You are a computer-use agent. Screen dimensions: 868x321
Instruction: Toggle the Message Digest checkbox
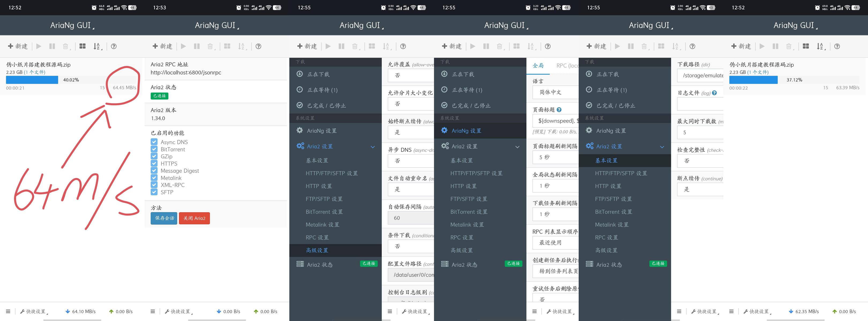click(x=154, y=171)
